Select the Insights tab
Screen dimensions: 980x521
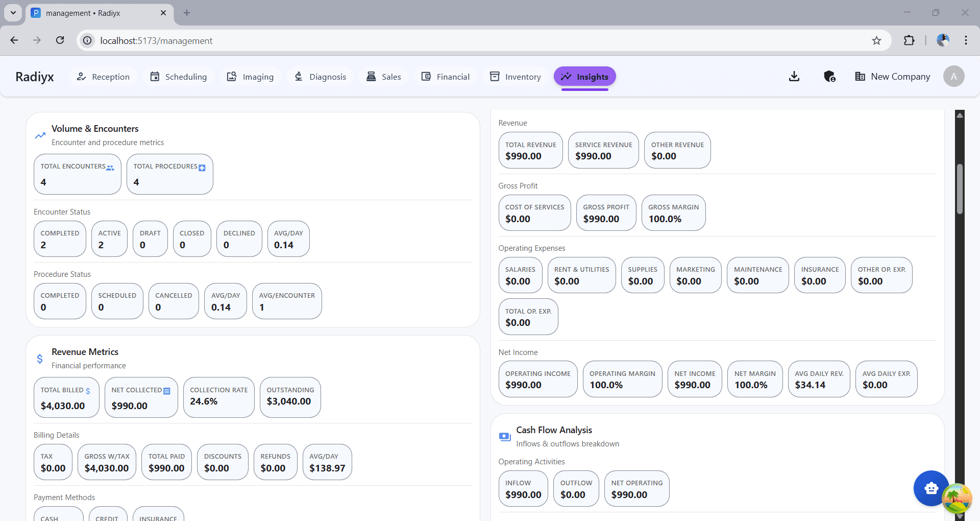click(x=585, y=77)
